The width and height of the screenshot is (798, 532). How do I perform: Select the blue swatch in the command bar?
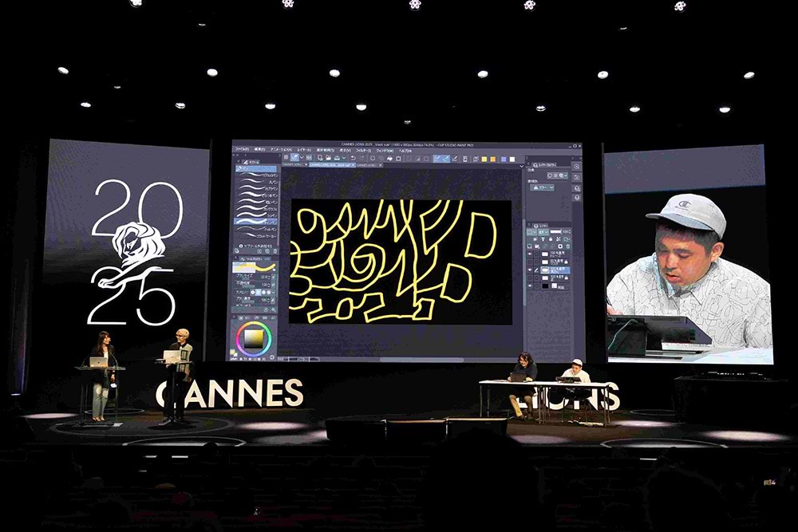tap(504, 160)
